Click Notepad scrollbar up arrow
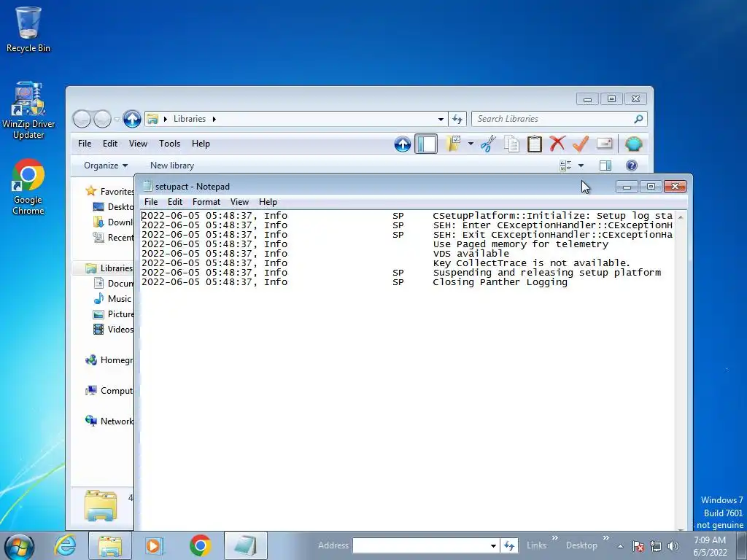 pyautogui.click(x=681, y=217)
